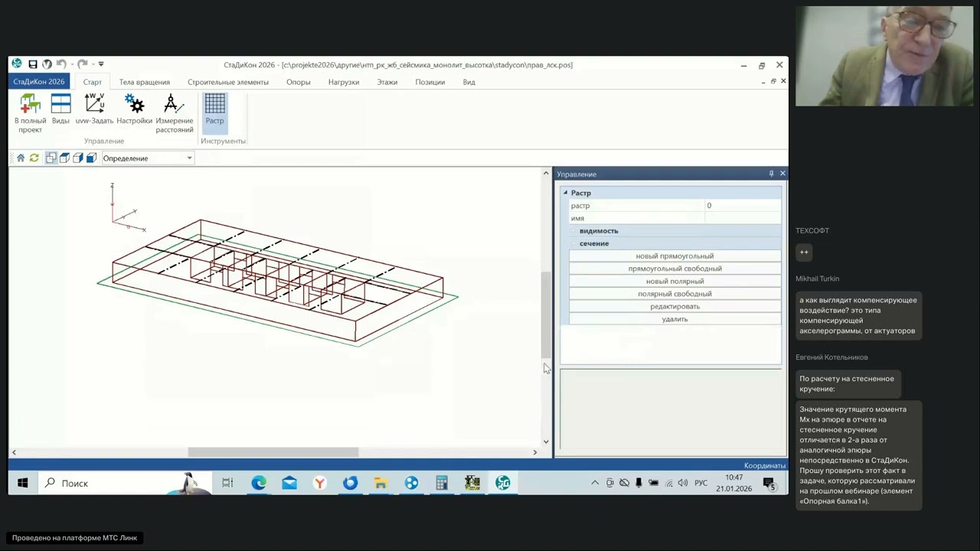This screenshot has height=551, width=980.
Task: Open the 'Вид' tab
Action: [x=469, y=82]
